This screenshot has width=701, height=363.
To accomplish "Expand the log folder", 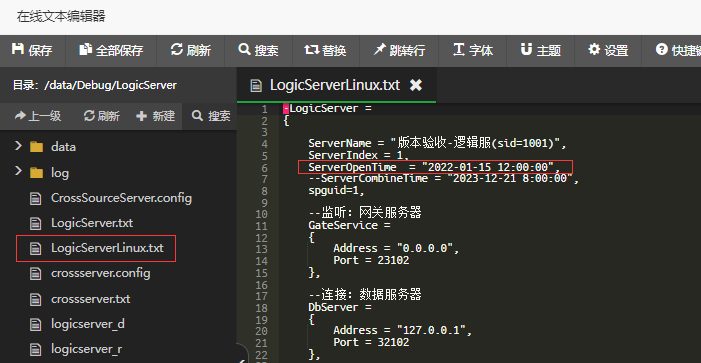I will (x=18, y=172).
